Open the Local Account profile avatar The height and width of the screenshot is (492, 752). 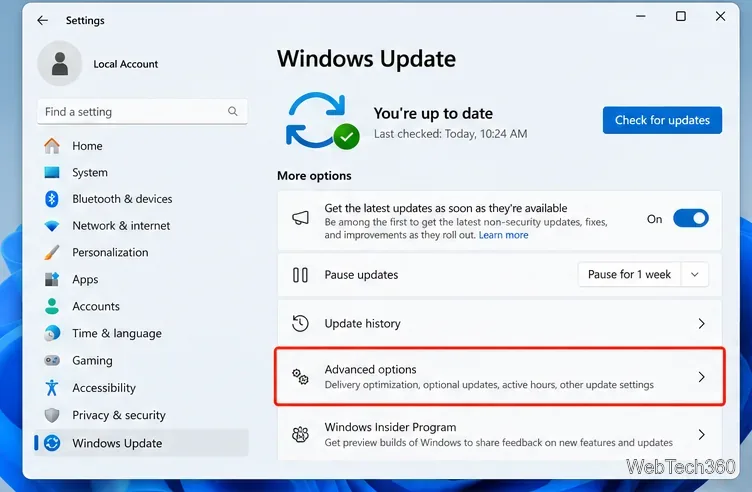click(x=60, y=63)
